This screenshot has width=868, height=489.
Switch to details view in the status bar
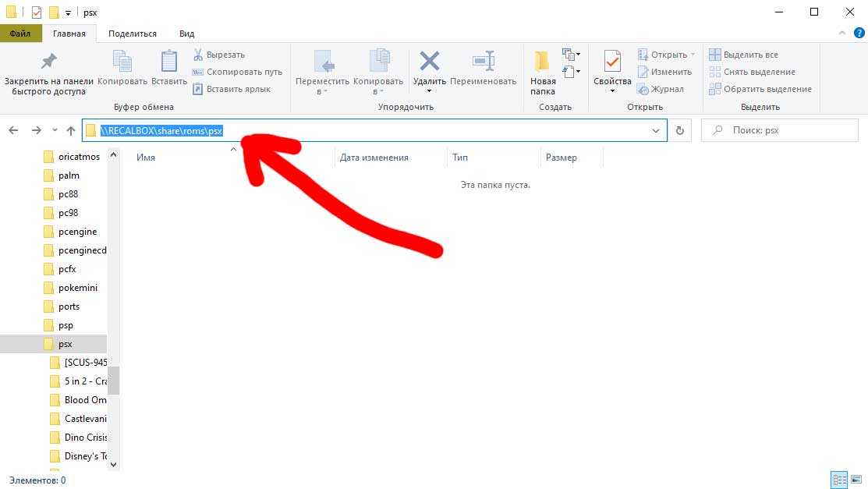click(x=839, y=480)
